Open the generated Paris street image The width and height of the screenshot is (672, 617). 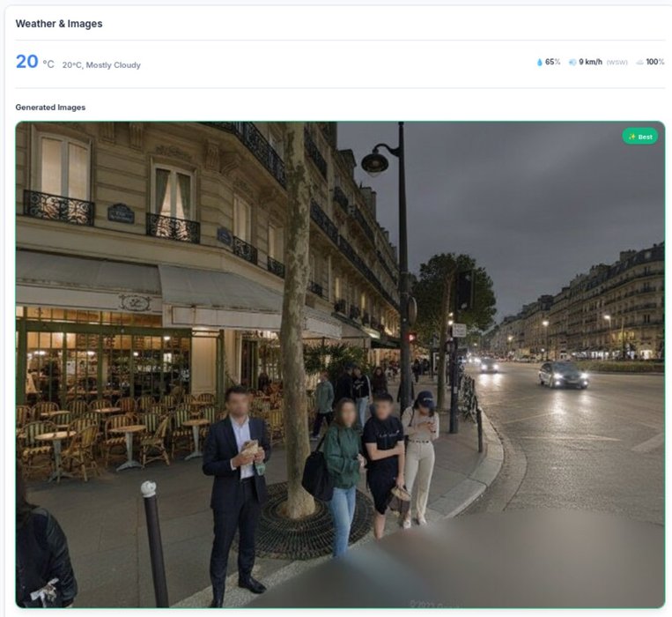pyautogui.click(x=340, y=364)
